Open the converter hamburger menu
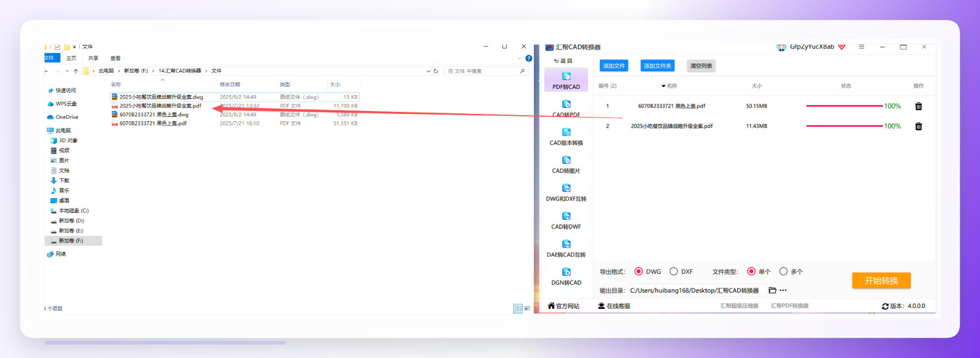This screenshot has width=980, height=358. pos(861,47)
